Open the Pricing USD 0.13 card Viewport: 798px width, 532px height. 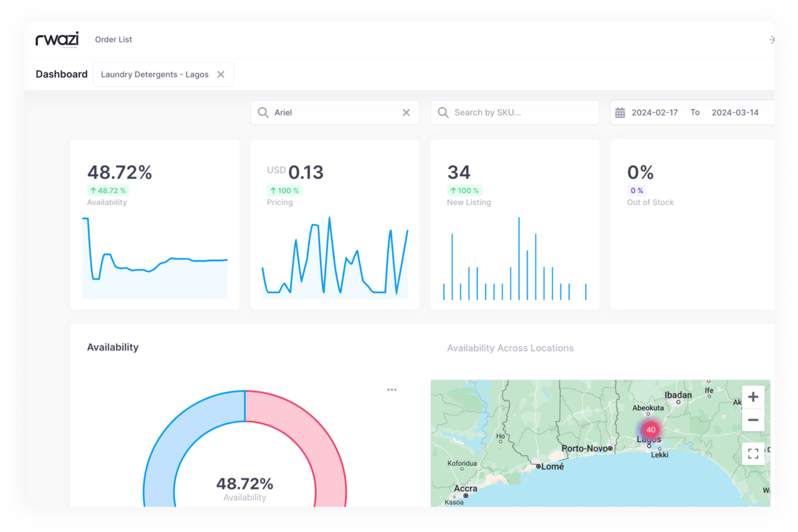(335, 224)
